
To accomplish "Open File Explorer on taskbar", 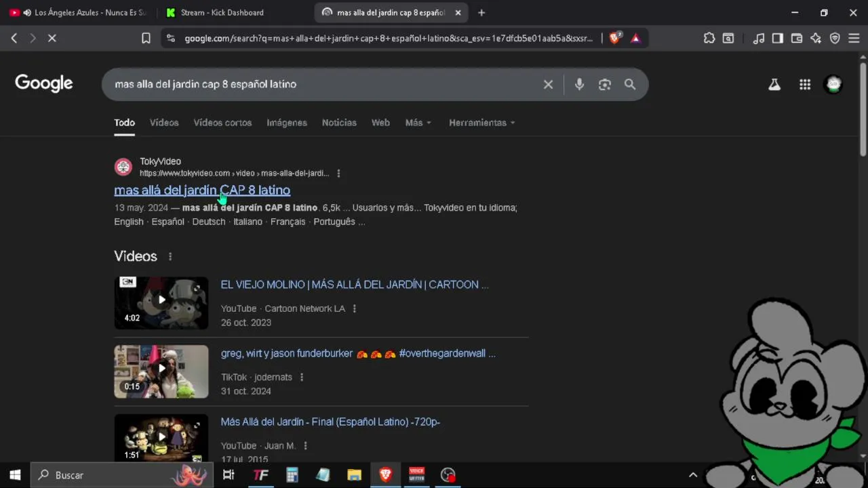I will 355,475.
